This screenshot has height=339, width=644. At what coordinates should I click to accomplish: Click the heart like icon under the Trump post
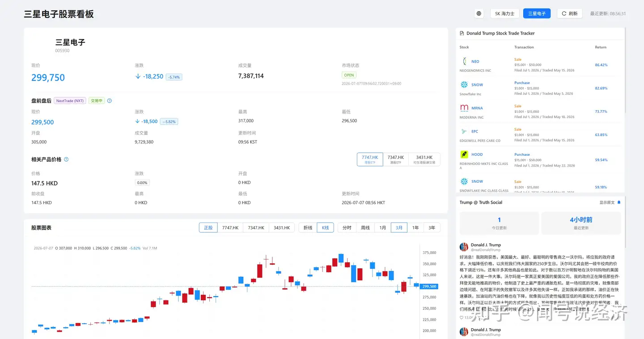pyautogui.click(x=462, y=318)
